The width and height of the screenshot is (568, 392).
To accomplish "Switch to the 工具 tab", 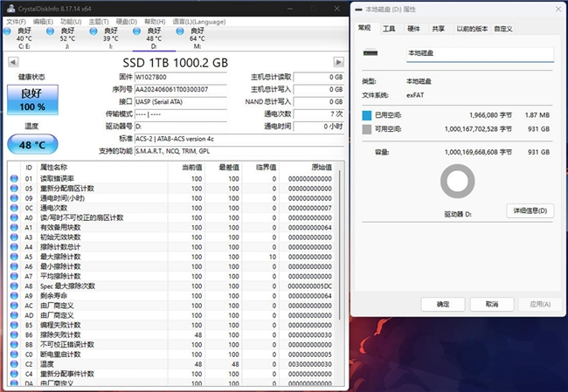I will tap(389, 29).
